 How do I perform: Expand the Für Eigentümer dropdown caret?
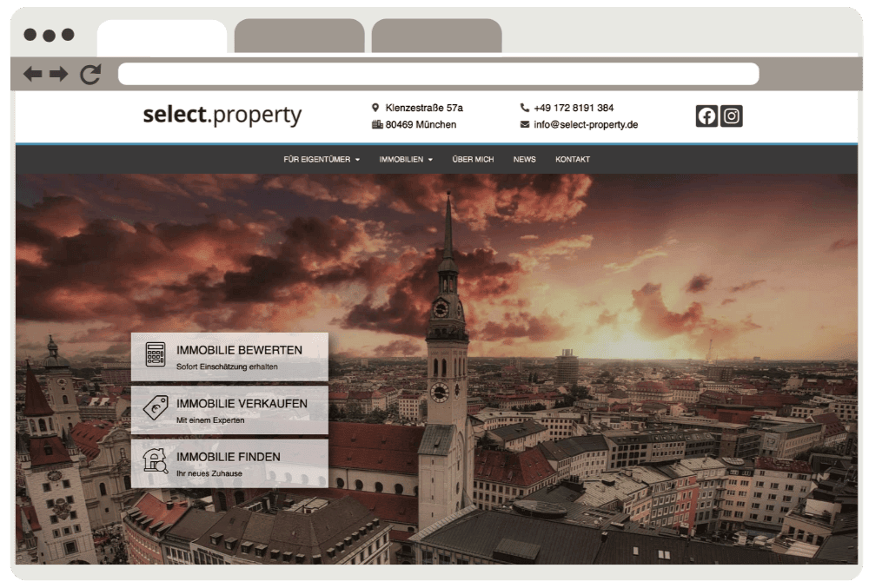[357, 160]
